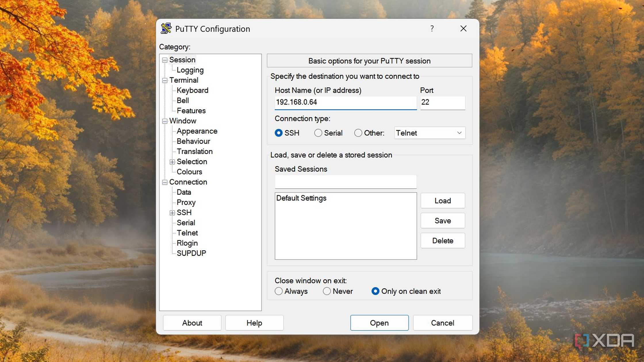
Task: Open the Keyboard category
Action: click(x=192, y=90)
